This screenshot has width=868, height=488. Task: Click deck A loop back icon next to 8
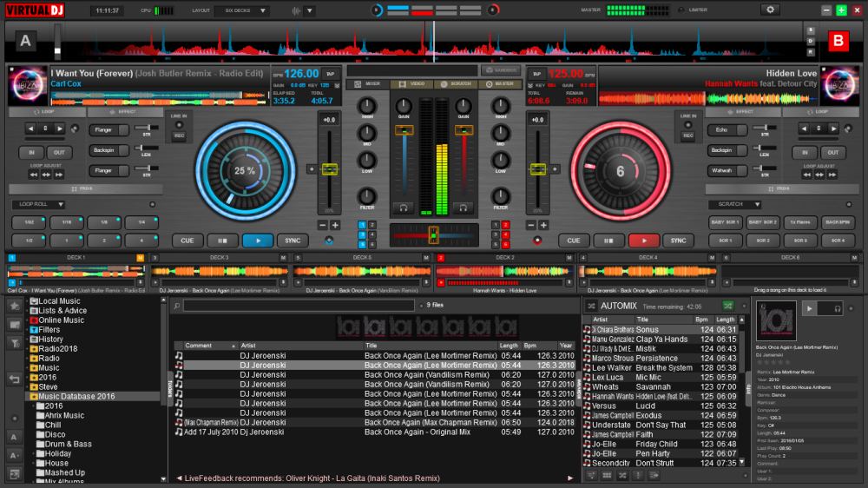tap(74, 129)
